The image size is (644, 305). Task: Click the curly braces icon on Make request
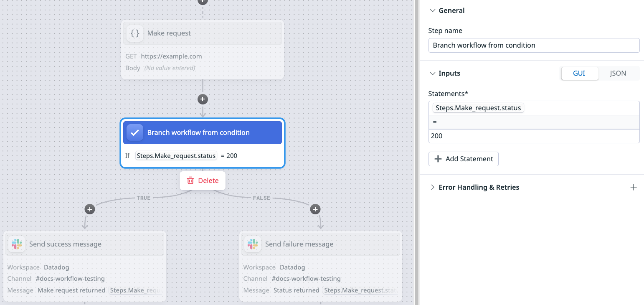coord(135,33)
